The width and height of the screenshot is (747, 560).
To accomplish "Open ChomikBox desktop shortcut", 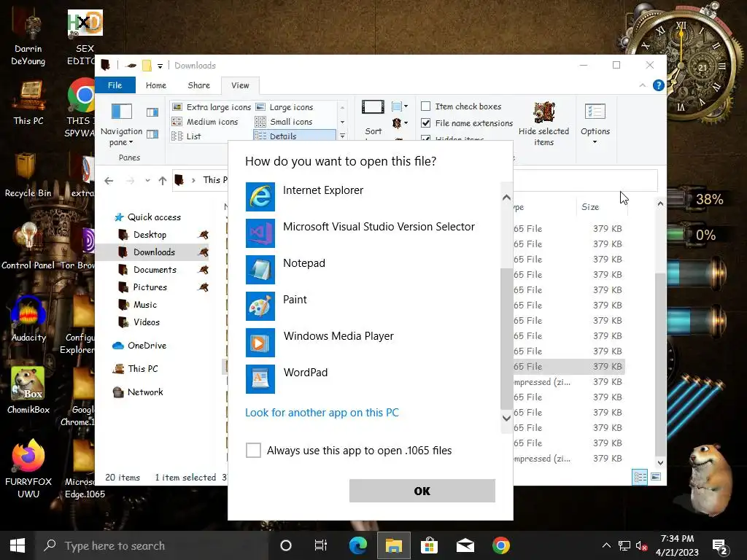I will coord(28,391).
